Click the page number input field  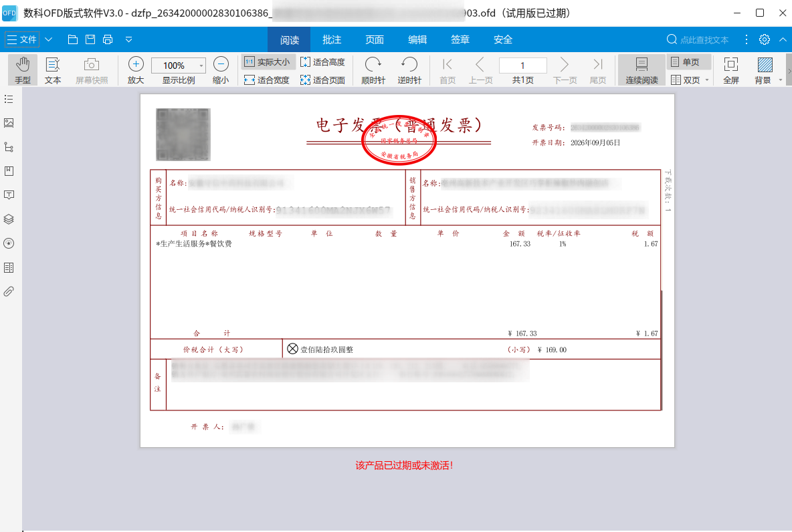(523, 65)
